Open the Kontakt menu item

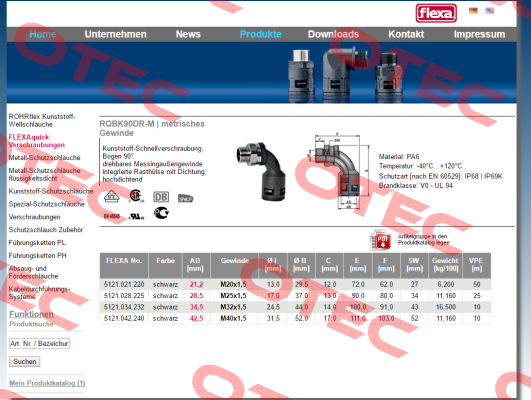pyautogui.click(x=406, y=34)
